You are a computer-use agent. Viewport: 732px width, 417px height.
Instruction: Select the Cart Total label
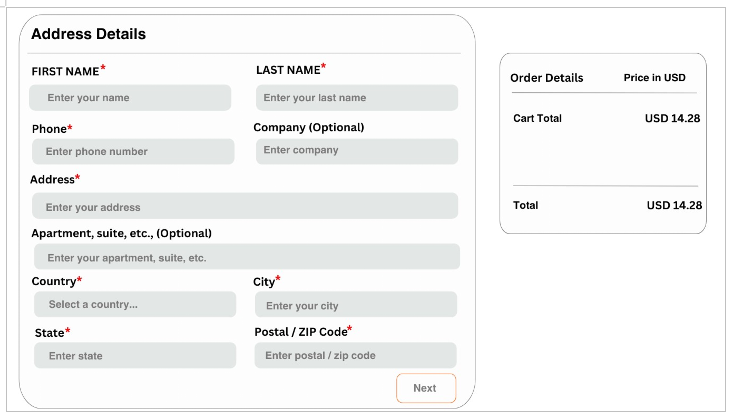(537, 119)
